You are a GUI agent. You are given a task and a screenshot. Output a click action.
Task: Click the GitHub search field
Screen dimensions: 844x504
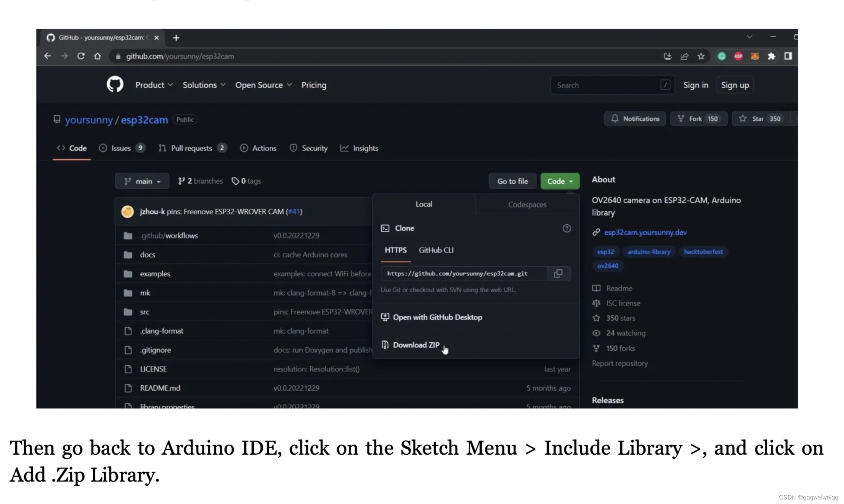[x=612, y=85]
